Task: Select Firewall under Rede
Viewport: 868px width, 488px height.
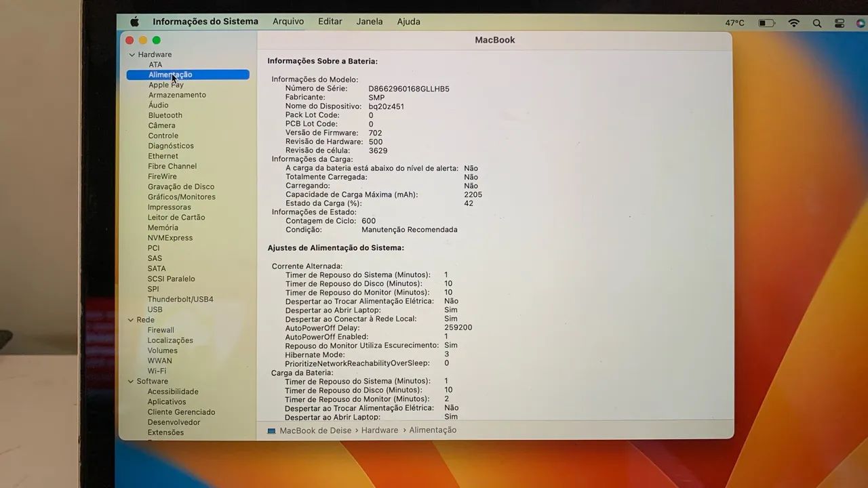Action: point(161,330)
